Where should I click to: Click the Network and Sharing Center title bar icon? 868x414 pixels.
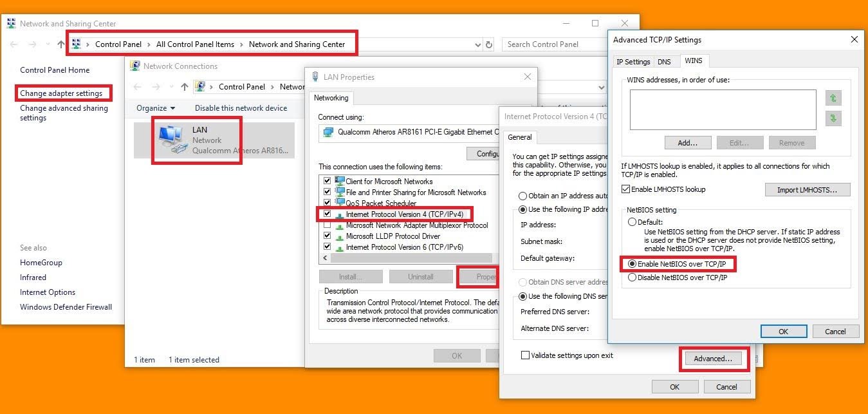pos(11,23)
